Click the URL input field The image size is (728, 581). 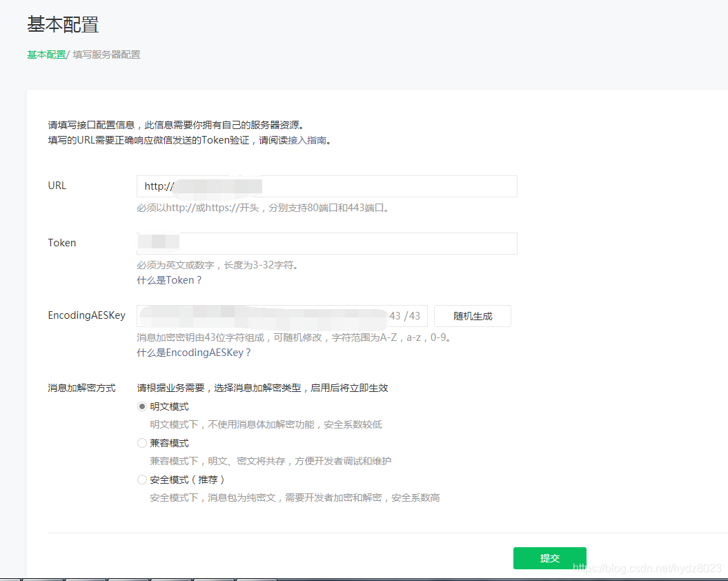pos(327,186)
